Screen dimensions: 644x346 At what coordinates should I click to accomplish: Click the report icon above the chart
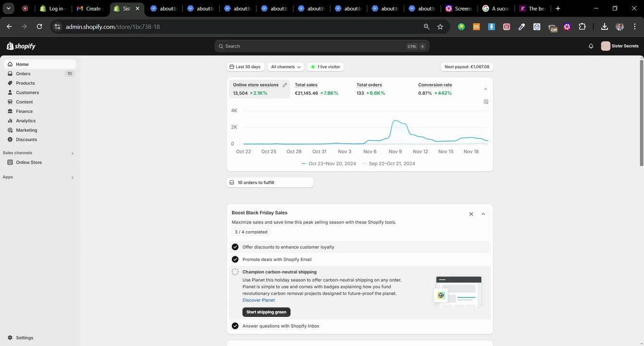486,102
